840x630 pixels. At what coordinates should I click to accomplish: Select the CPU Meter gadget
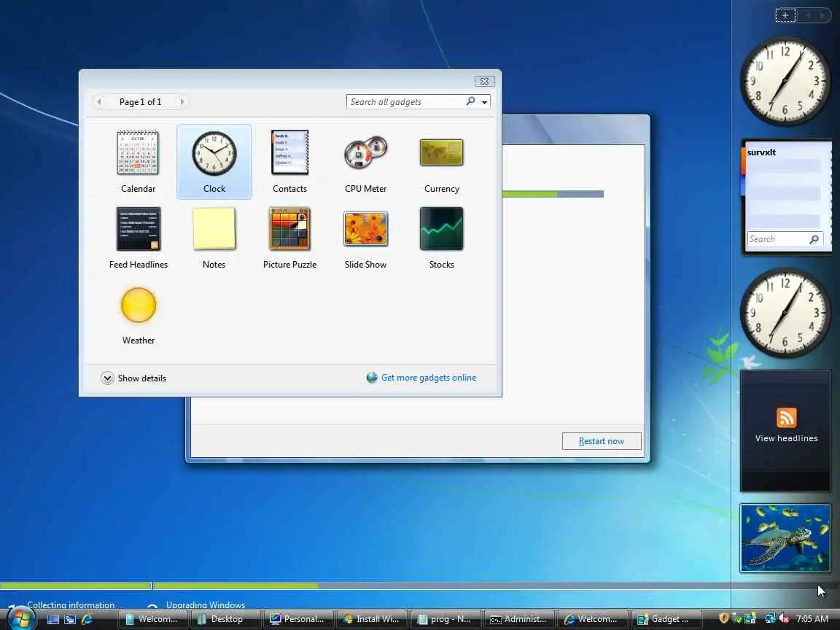click(365, 161)
